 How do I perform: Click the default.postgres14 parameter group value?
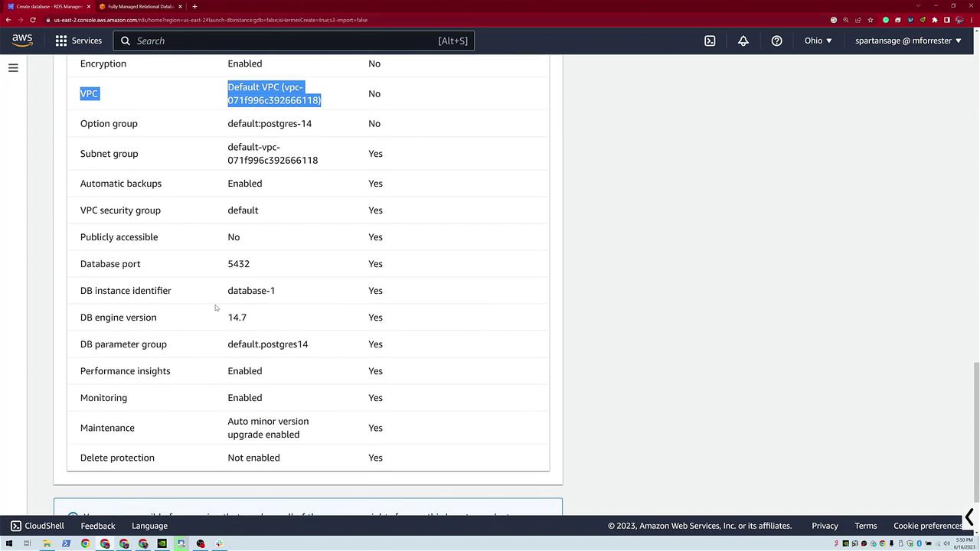tap(268, 344)
